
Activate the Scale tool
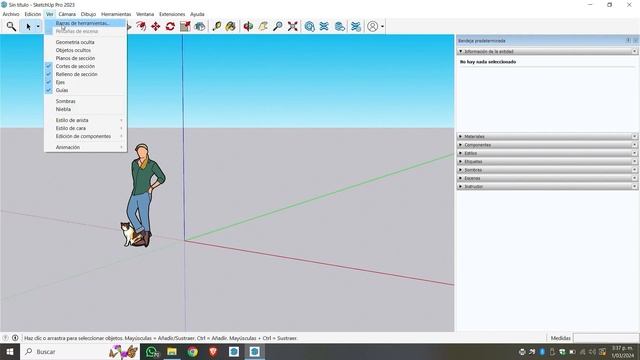pyautogui.click(x=185, y=27)
